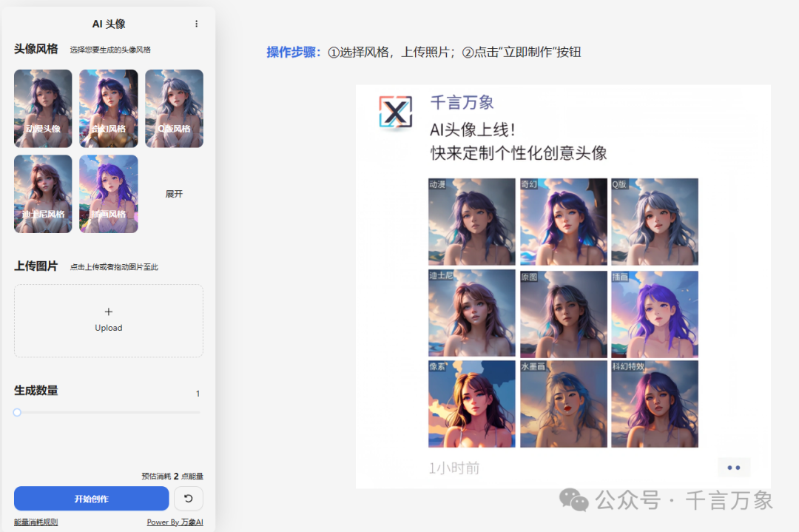Expand more styles with 展开
Image resolution: width=799 pixels, height=532 pixels.
tap(174, 194)
